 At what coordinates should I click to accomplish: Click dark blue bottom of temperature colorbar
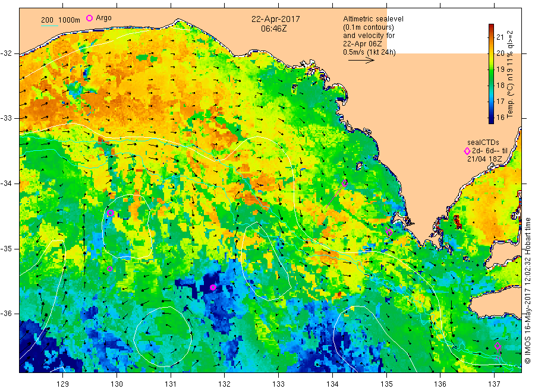(x=492, y=119)
